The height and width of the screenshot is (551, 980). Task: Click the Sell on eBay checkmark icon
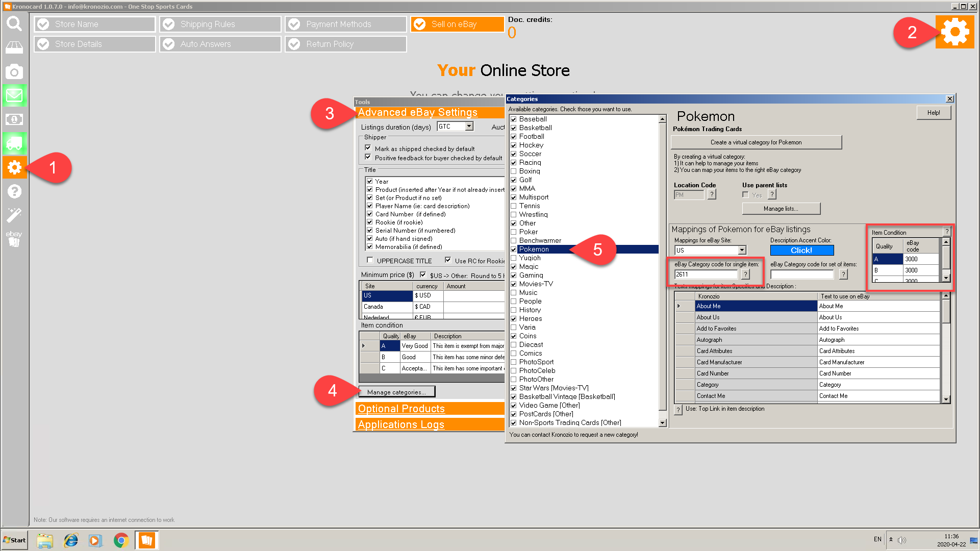[x=420, y=24]
